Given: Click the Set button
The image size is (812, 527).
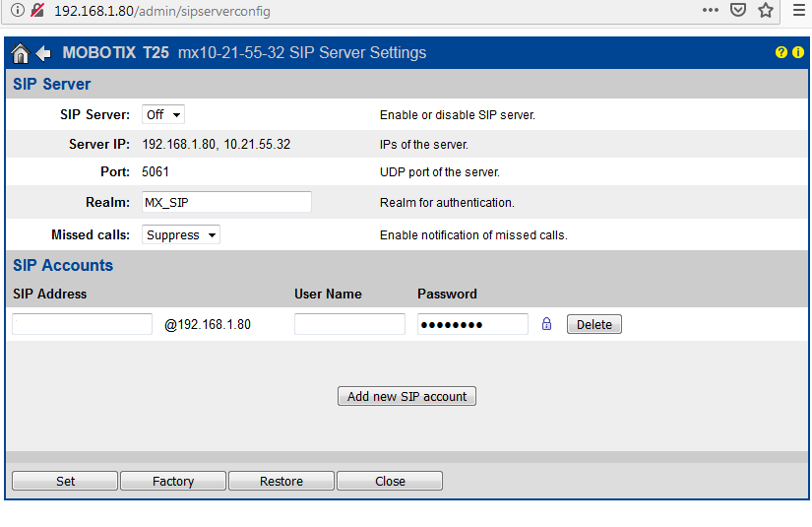Looking at the screenshot, I should point(65,481).
